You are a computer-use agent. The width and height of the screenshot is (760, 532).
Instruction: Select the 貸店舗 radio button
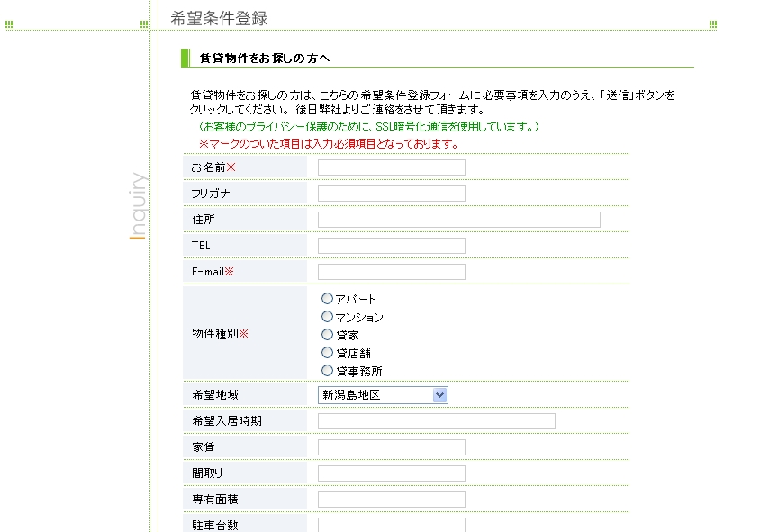[x=328, y=353]
